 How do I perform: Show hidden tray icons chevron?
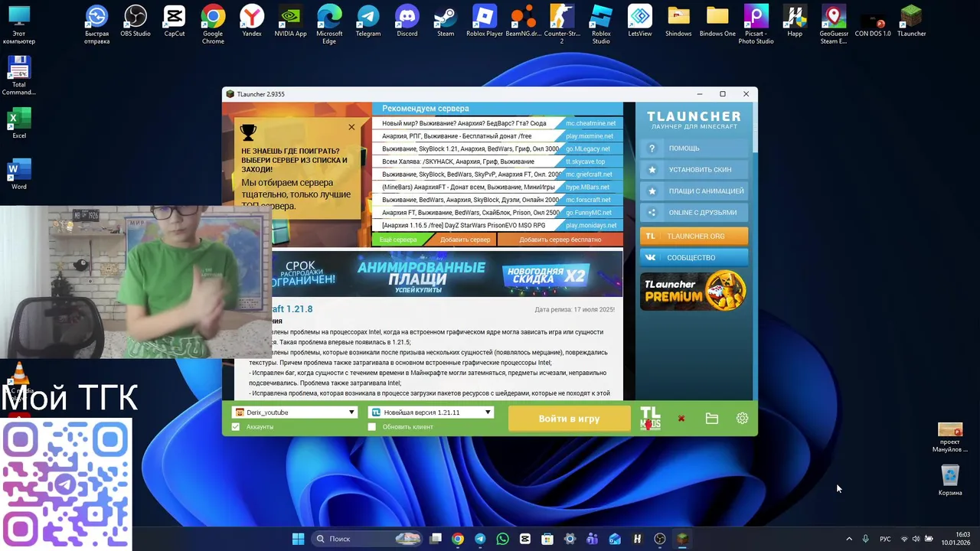[848, 539]
